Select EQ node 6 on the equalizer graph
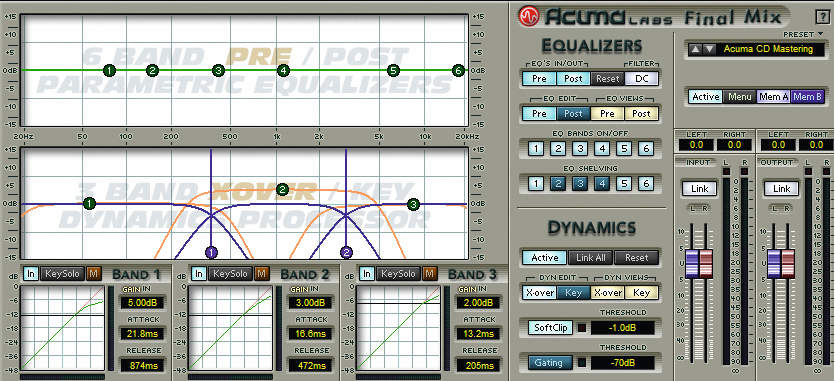 click(458, 70)
